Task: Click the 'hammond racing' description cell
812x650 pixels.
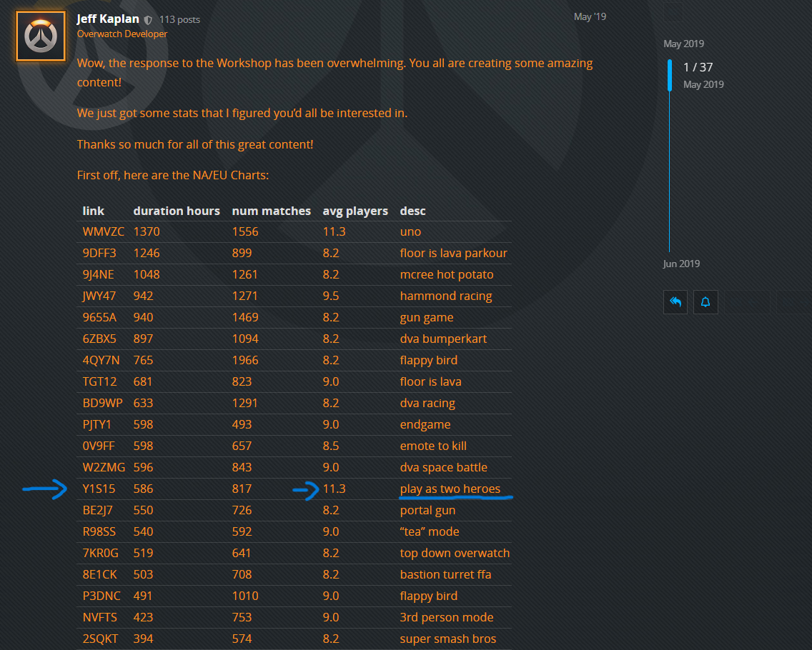Action: tap(446, 296)
